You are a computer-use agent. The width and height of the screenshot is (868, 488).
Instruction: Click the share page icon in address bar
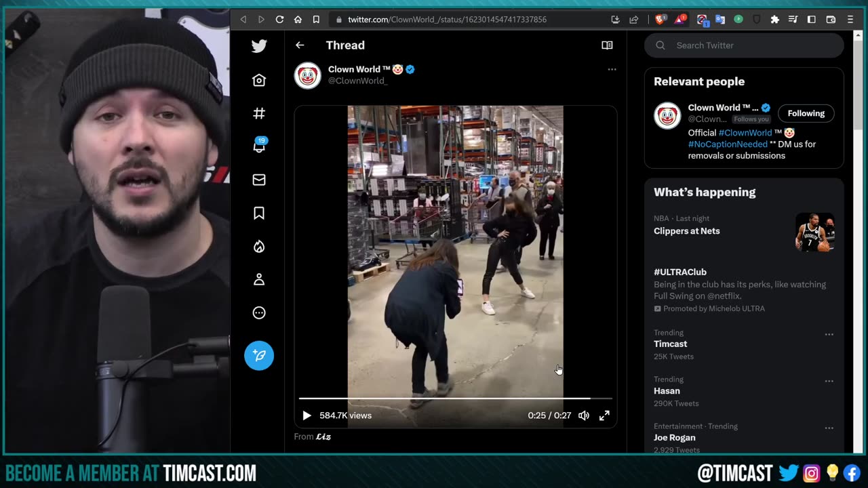click(634, 20)
